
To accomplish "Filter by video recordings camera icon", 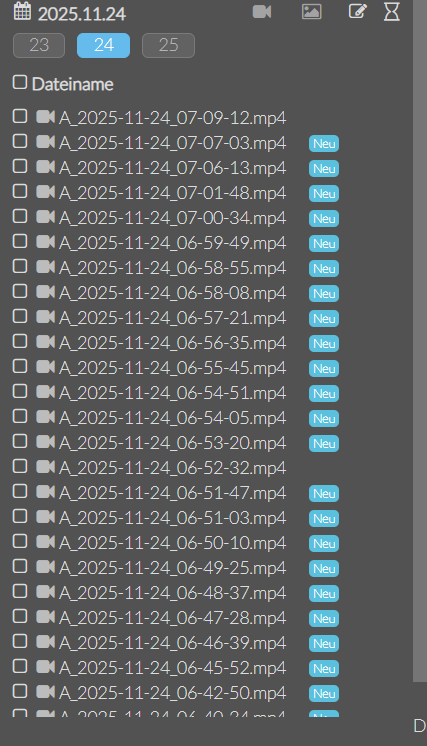I will (x=262, y=11).
